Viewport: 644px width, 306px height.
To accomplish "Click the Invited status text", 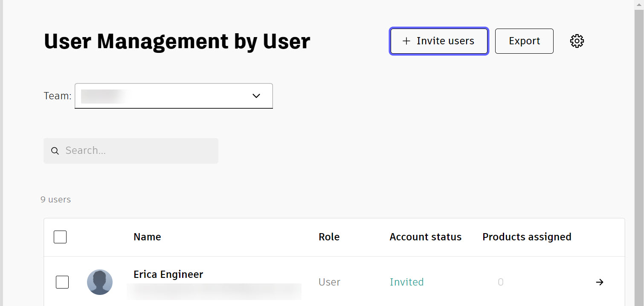I will pyautogui.click(x=407, y=282).
